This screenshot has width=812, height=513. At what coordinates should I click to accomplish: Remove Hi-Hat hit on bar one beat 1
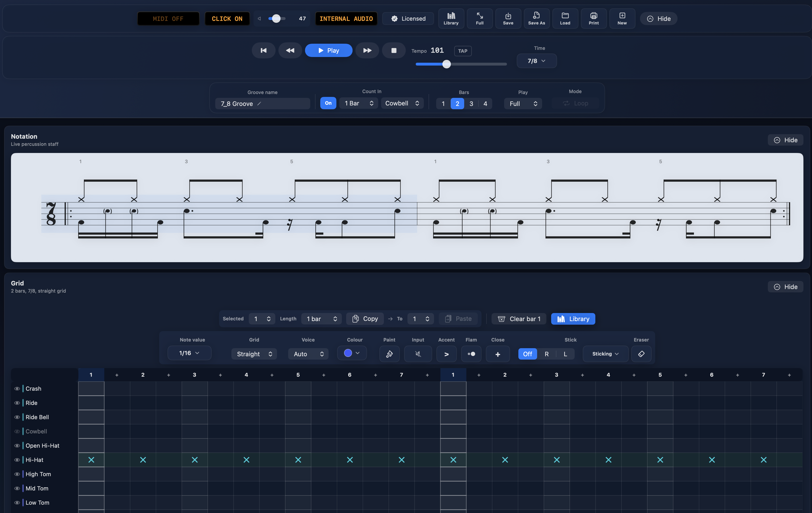pyautogui.click(x=91, y=460)
